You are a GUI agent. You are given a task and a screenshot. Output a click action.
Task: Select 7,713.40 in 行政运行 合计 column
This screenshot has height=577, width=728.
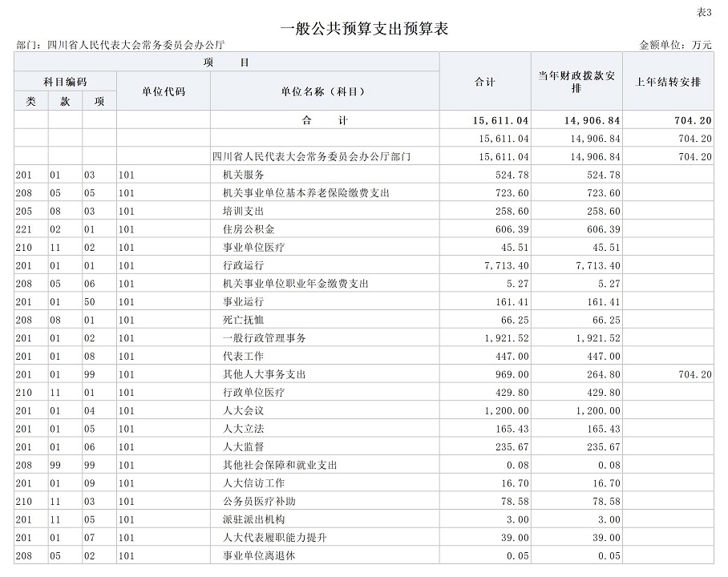[x=507, y=265]
